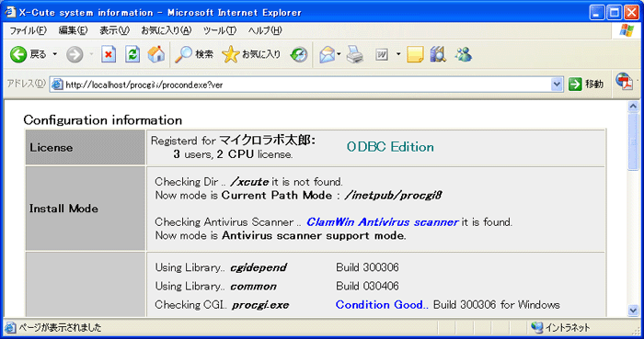This screenshot has height=339, width=644.
Task: Click the /xcute directory text
Action: pos(249,182)
